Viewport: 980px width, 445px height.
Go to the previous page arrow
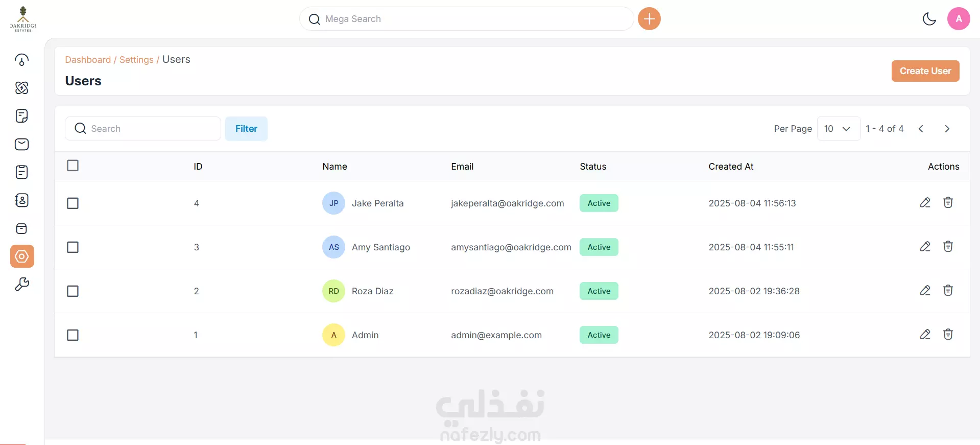pyautogui.click(x=921, y=129)
